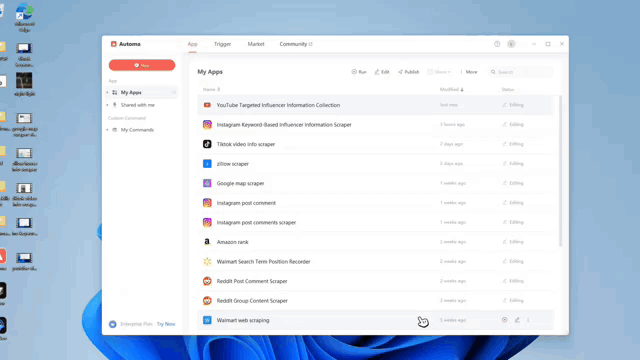
Task: Switch to the Trigger tab
Action: (x=222, y=44)
